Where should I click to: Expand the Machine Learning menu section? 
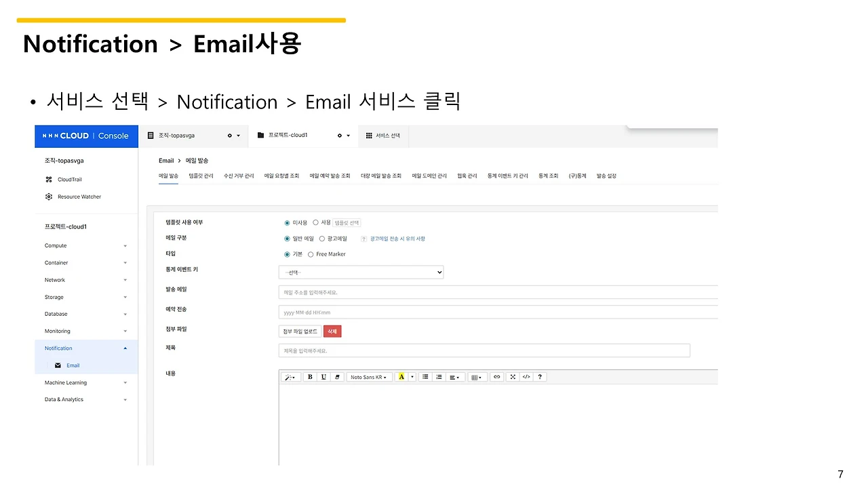[x=86, y=383]
